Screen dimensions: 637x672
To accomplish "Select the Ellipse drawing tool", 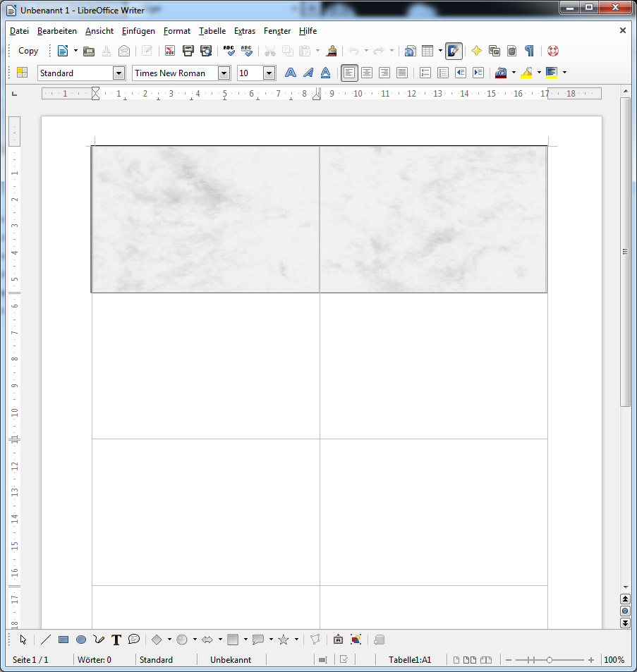I will pos(81,640).
